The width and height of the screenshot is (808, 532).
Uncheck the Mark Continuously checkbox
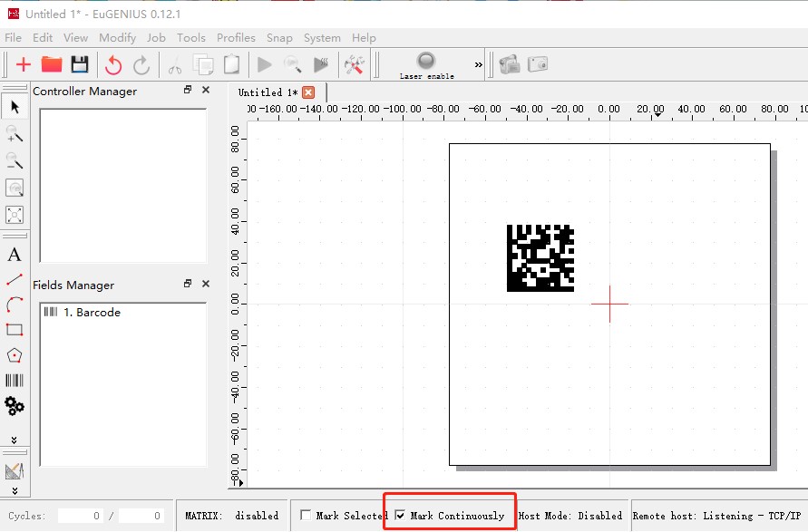400,515
